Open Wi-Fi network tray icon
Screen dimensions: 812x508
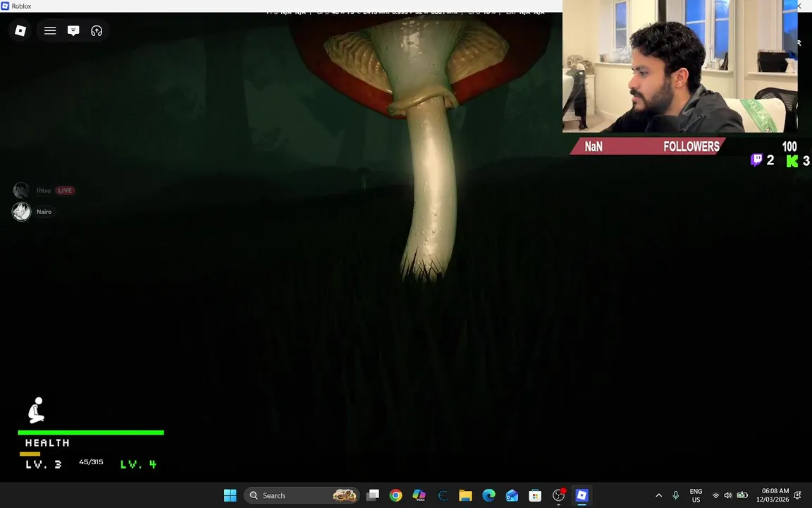click(x=715, y=495)
